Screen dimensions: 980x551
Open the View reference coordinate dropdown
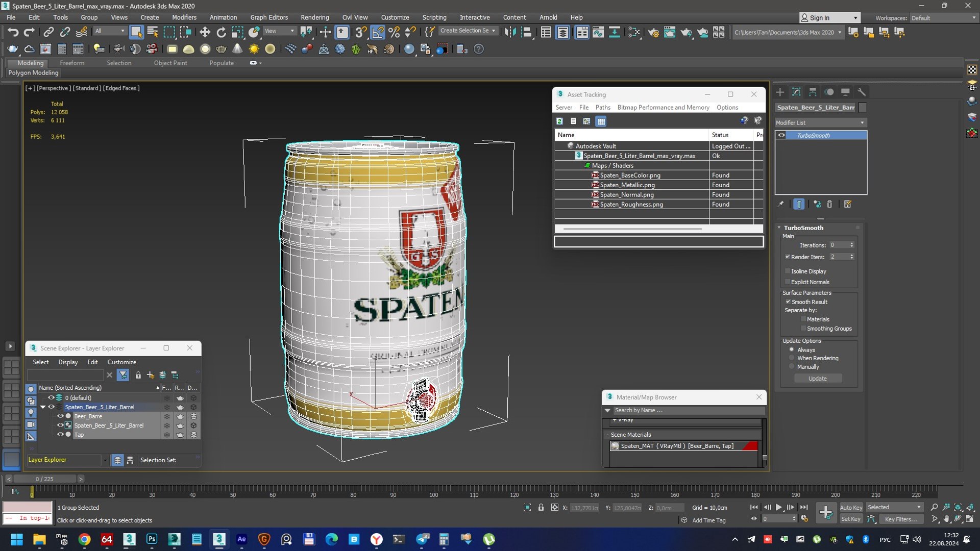(x=280, y=32)
